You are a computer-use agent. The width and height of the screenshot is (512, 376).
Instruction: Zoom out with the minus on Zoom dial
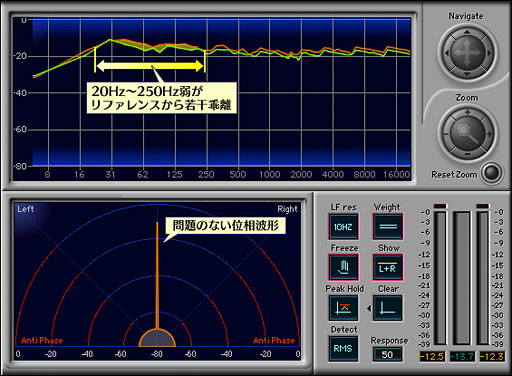467,154
